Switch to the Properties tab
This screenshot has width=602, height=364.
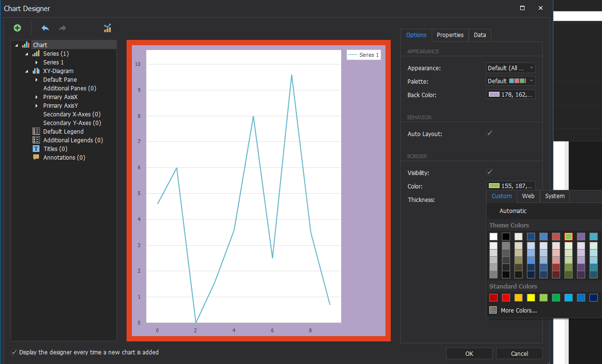[450, 35]
